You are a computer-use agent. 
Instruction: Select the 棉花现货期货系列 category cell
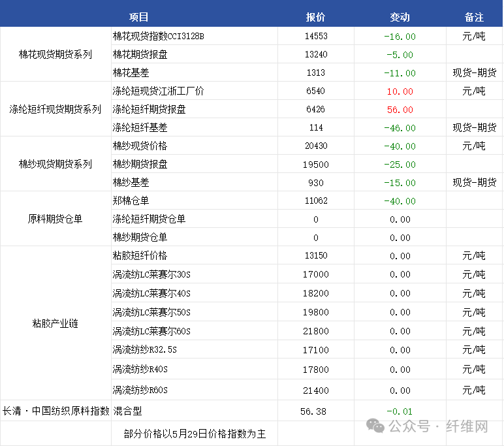click(55, 54)
